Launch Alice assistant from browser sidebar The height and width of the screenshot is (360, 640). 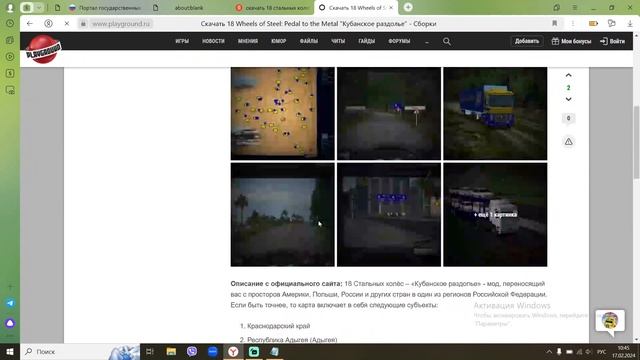10,323
